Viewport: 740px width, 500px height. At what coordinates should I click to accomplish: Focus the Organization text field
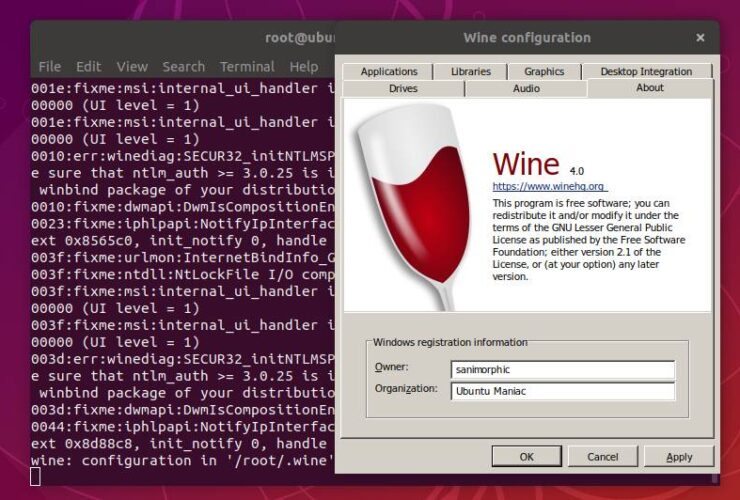(562, 391)
